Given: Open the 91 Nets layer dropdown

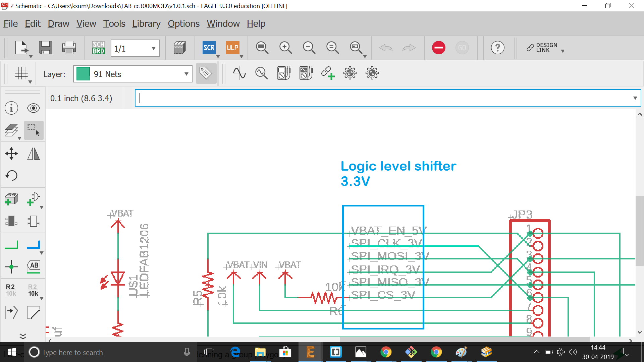Looking at the screenshot, I should click(x=186, y=74).
